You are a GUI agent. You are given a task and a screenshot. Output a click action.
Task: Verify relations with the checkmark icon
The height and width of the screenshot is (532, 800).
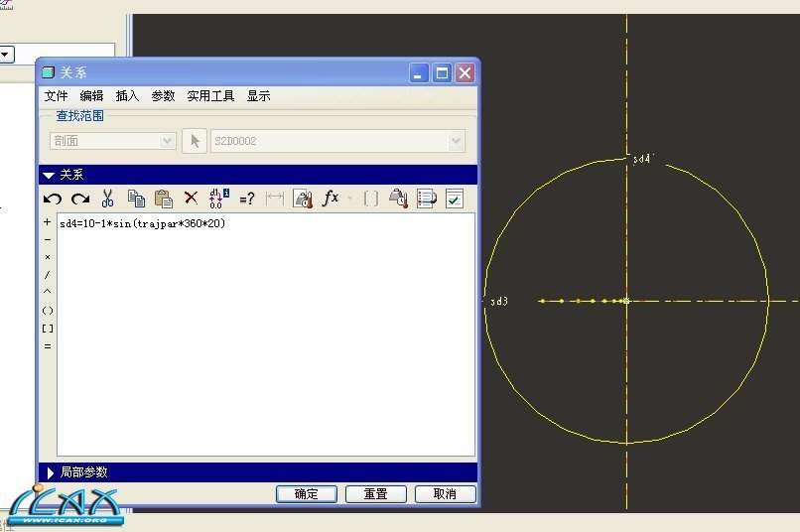point(455,199)
